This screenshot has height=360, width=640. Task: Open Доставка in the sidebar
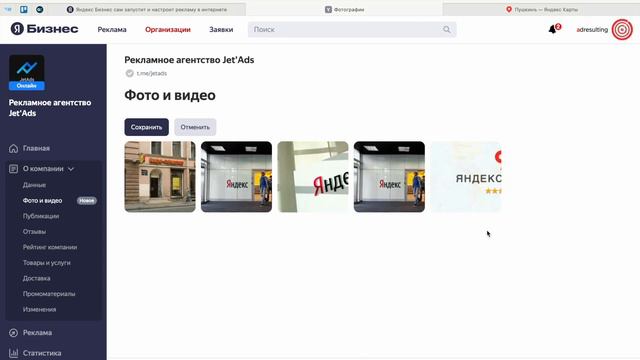click(x=36, y=278)
